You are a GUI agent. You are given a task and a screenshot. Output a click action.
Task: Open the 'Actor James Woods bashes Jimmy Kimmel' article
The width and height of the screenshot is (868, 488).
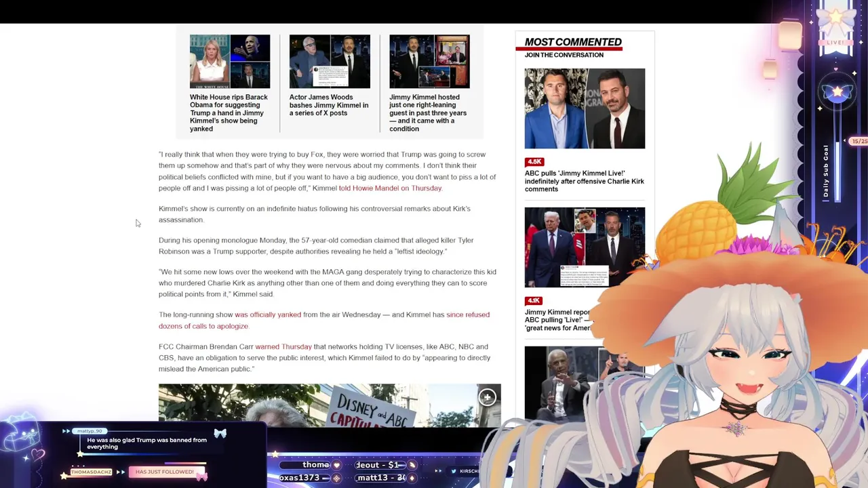[329, 105]
